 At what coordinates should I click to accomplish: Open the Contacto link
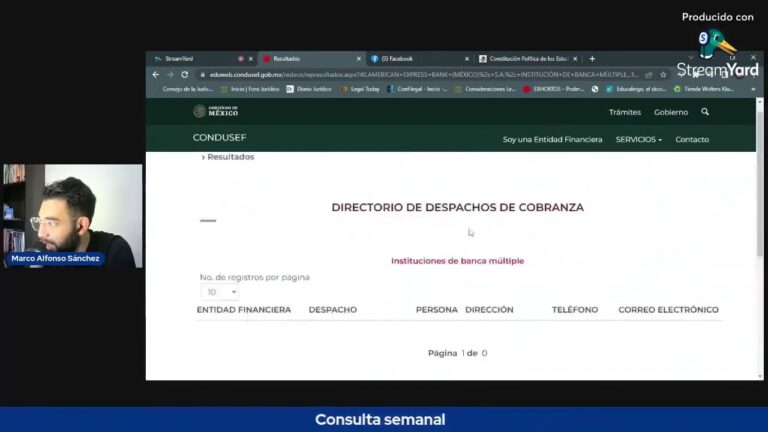(x=692, y=140)
